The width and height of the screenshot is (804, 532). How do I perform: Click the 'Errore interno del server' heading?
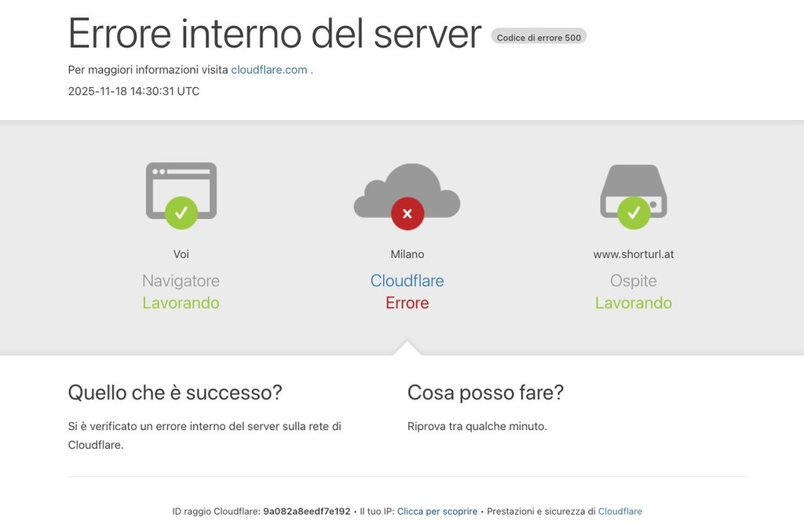[274, 34]
